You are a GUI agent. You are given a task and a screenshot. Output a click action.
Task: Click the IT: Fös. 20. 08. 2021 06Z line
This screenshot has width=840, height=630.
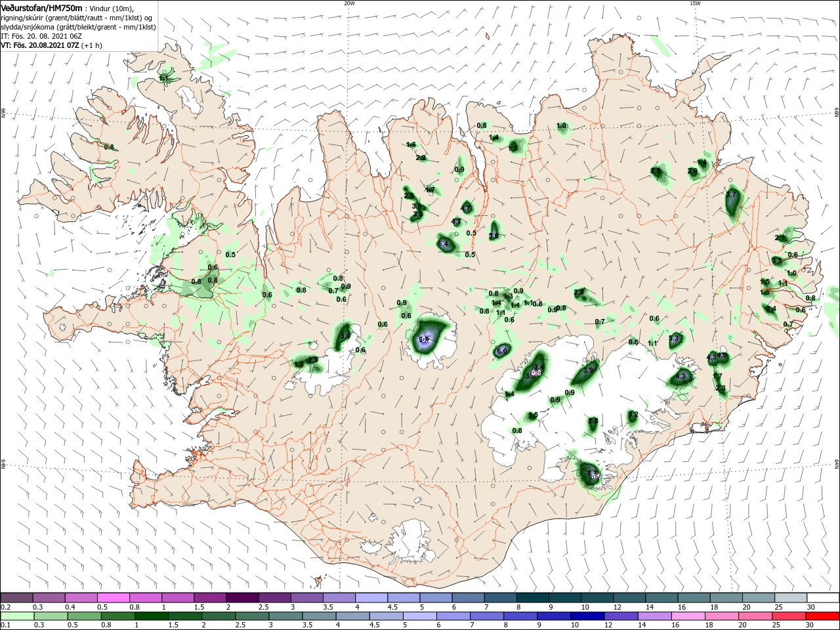point(41,36)
